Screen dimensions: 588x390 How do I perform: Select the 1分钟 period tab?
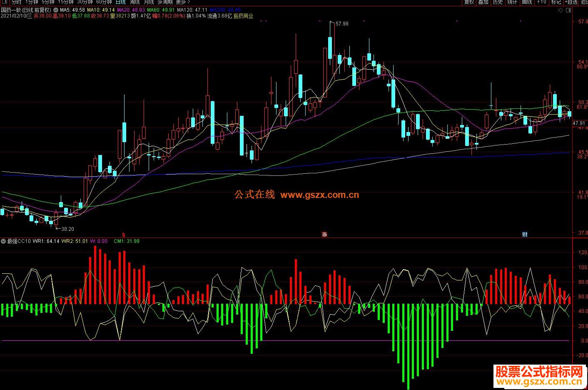coord(32,2)
